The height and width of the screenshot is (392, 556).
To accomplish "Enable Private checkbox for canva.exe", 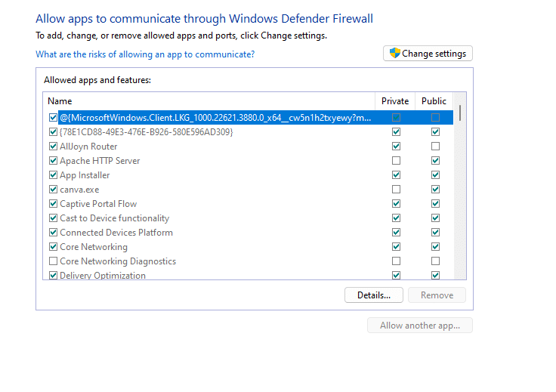I will 396,190.
